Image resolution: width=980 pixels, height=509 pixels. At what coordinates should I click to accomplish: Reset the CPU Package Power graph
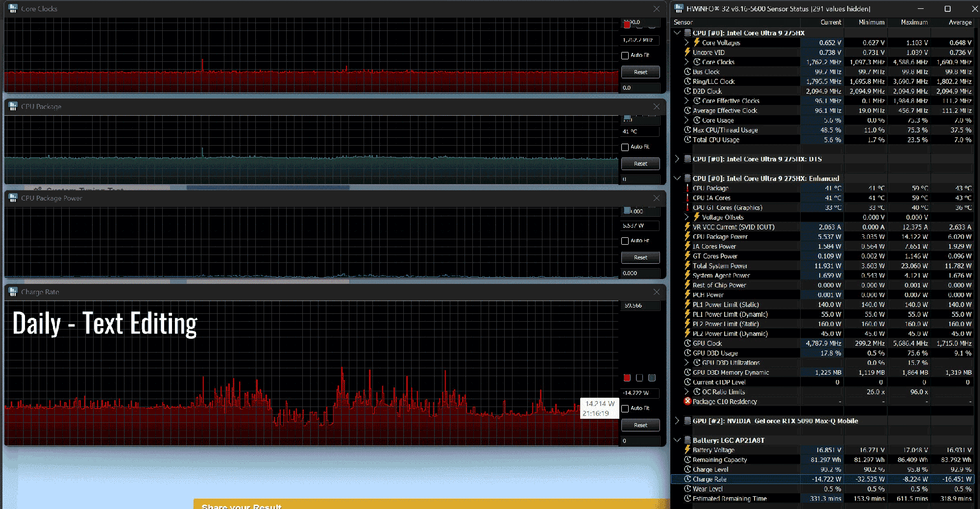640,257
